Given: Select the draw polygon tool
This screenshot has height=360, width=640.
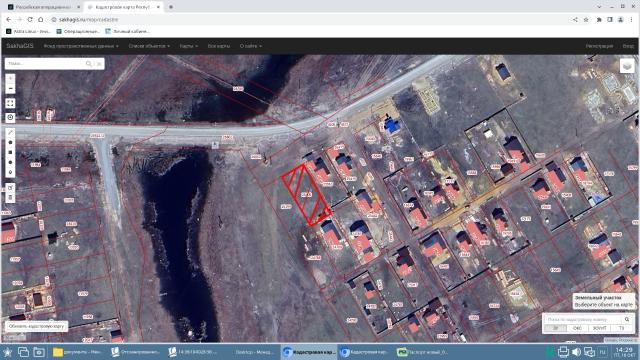Looking at the screenshot, I should [11, 142].
